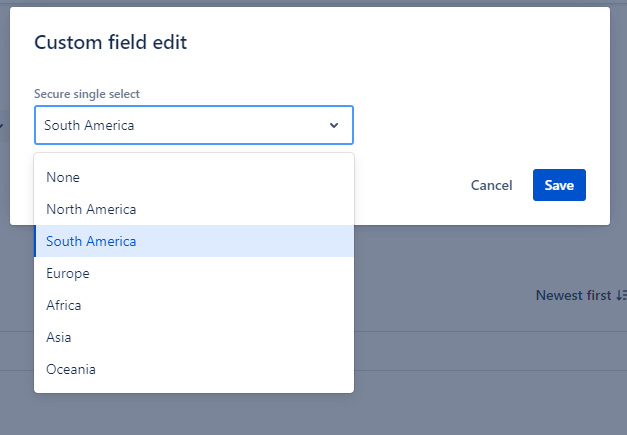Toggle the sort order arrow icon
This screenshot has width=627, height=435.
(621, 295)
